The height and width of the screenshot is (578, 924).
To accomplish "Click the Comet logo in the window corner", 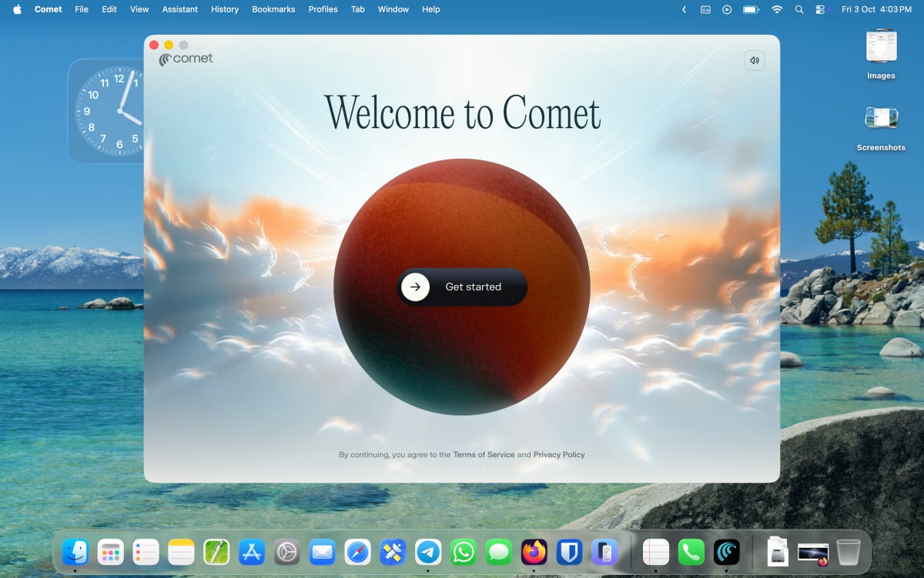I will (185, 59).
